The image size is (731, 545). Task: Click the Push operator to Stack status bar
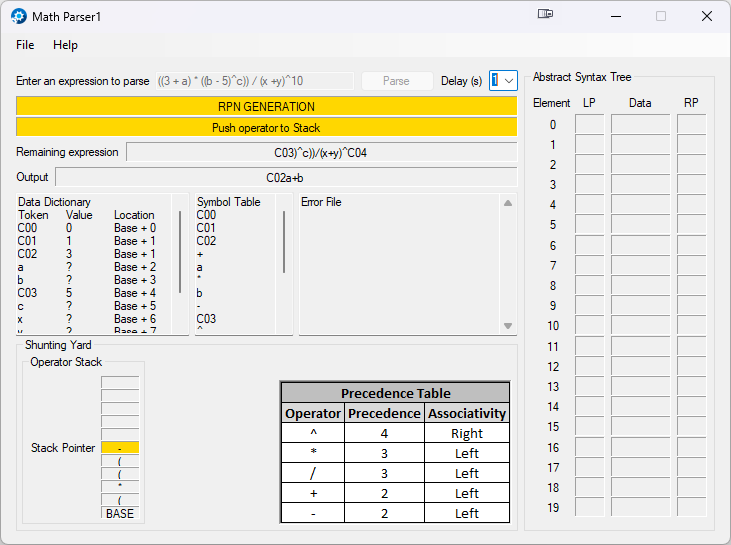266,127
